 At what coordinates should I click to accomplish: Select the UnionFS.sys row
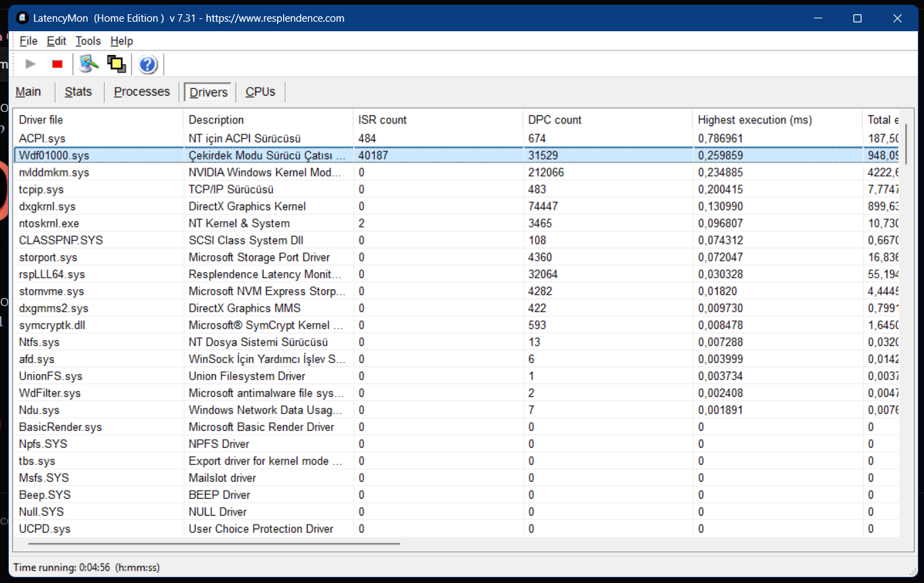tap(456, 376)
